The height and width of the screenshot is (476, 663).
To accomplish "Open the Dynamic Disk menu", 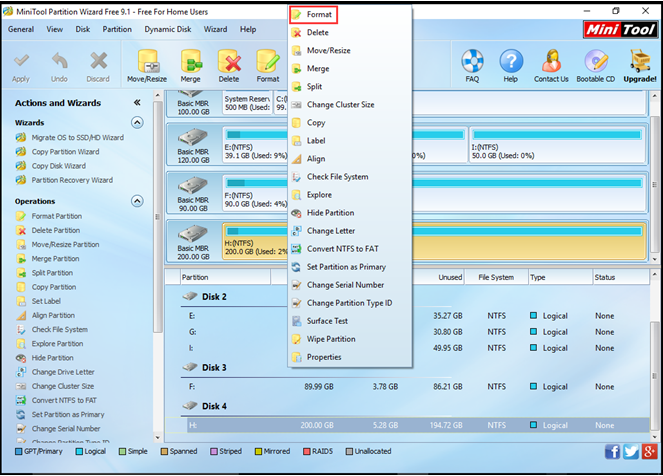I will pos(167,30).
